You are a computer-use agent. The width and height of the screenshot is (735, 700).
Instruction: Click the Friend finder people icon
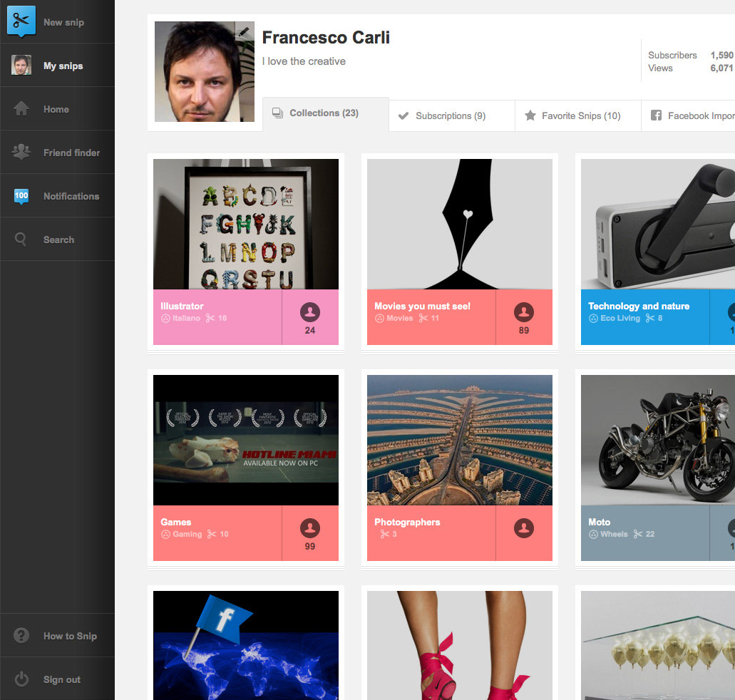[21, 152]
